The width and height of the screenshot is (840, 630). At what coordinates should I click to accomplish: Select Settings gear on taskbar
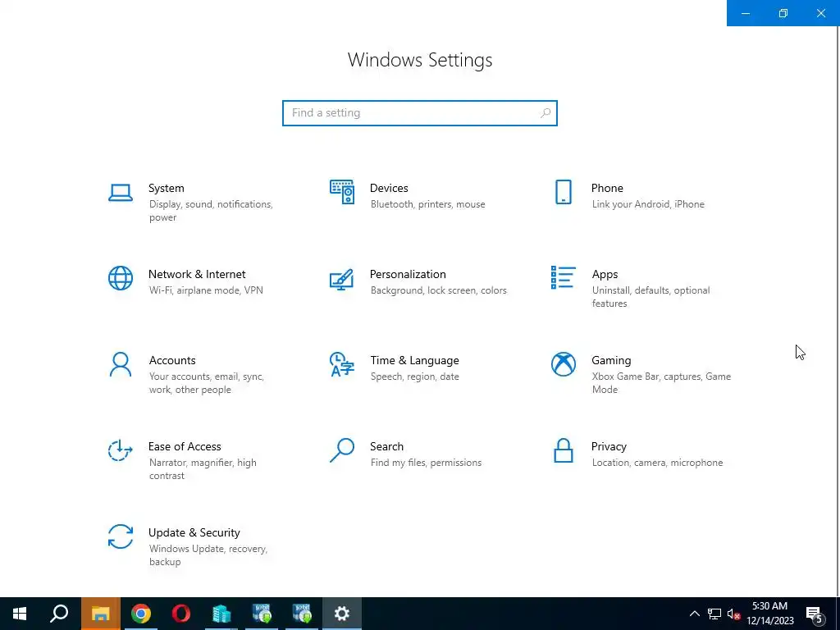[x=342, y=614]
